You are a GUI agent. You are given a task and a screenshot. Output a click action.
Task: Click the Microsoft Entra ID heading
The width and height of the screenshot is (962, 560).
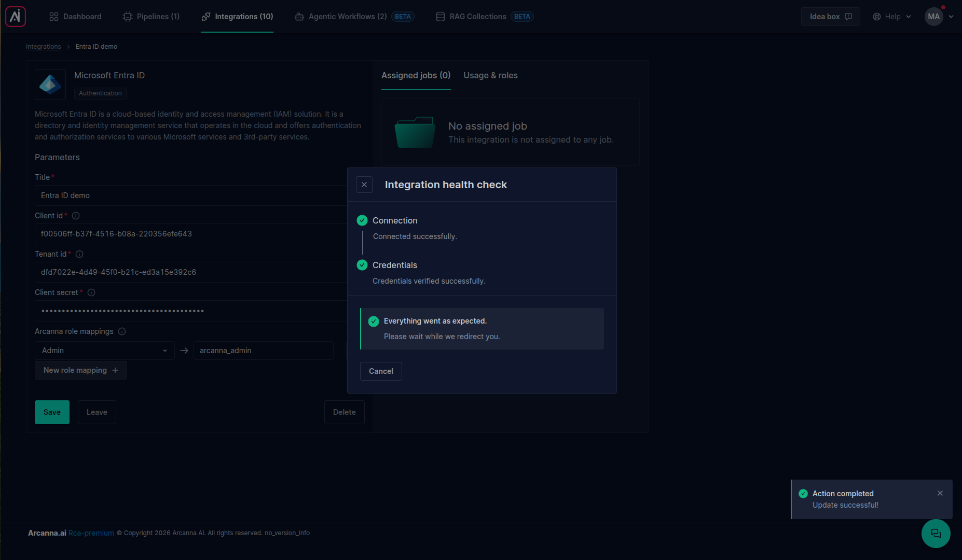tap(109, 76)
